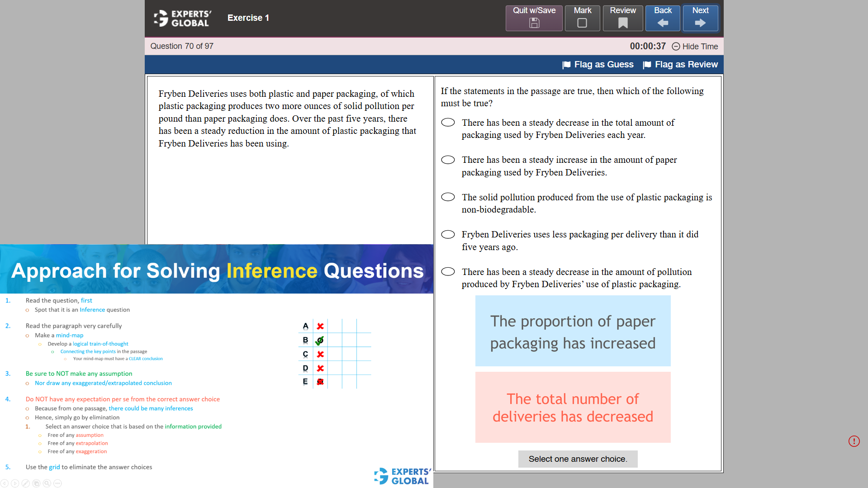Select the last answer about pollution decrease

click(x=447, y=271)
